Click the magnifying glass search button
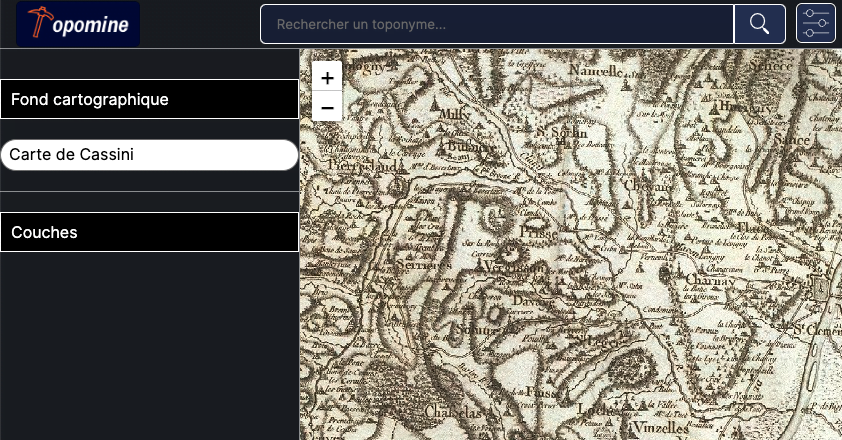842x440 pixels. point(759,24)
